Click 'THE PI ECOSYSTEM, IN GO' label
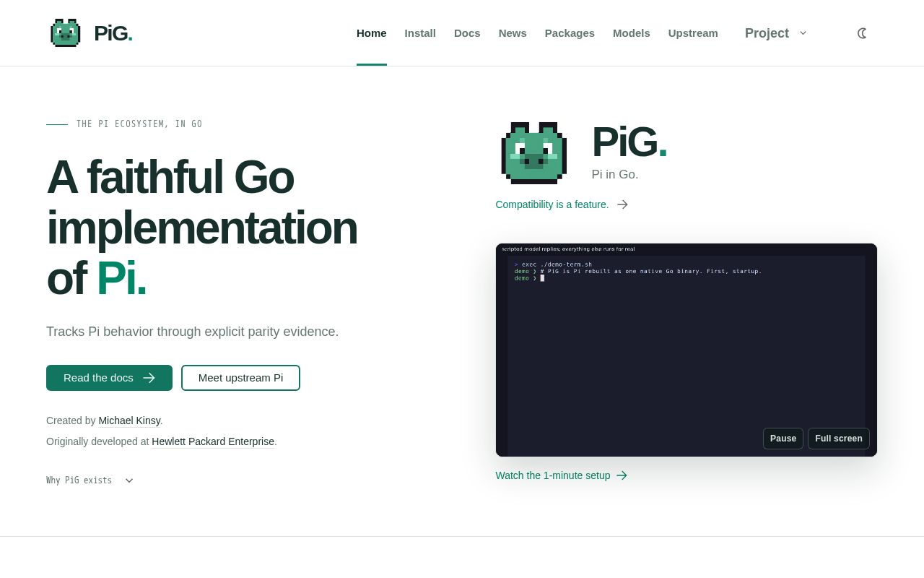Image resolution: width=924 pixels, height=578 pixels. coord(139,124)
